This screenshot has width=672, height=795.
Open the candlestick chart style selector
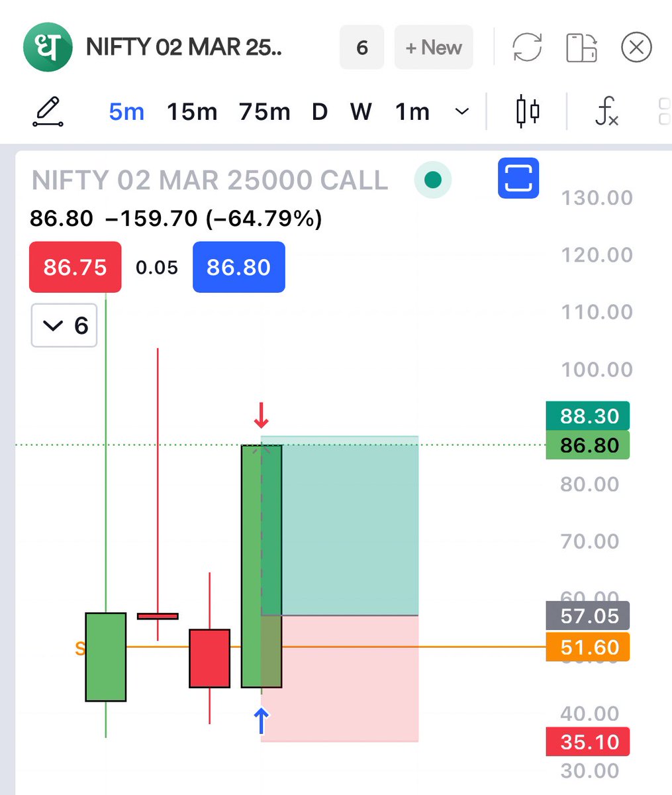coord(526,111)
